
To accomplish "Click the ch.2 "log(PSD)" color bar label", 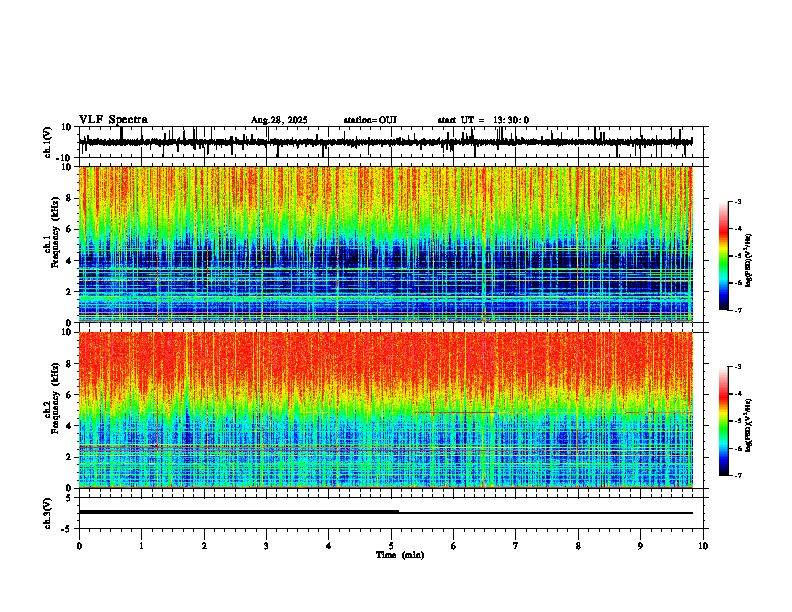I will coord(749,425).
